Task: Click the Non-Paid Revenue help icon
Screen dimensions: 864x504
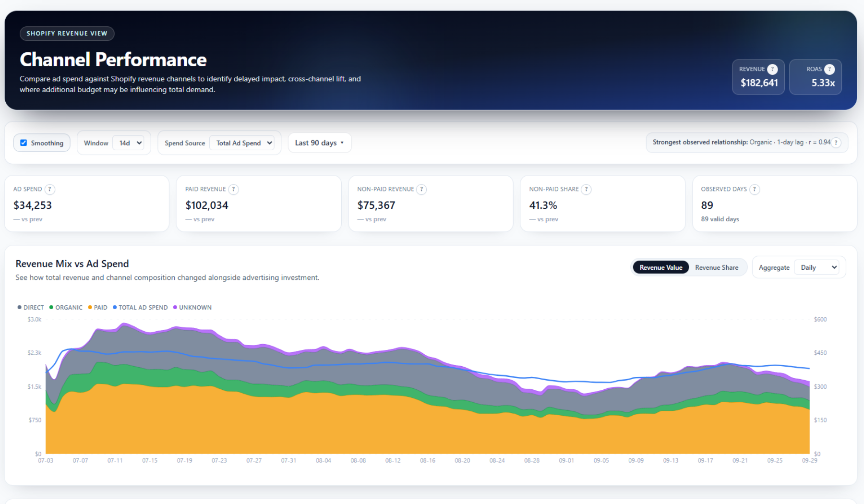Action: tap(421, 189)
